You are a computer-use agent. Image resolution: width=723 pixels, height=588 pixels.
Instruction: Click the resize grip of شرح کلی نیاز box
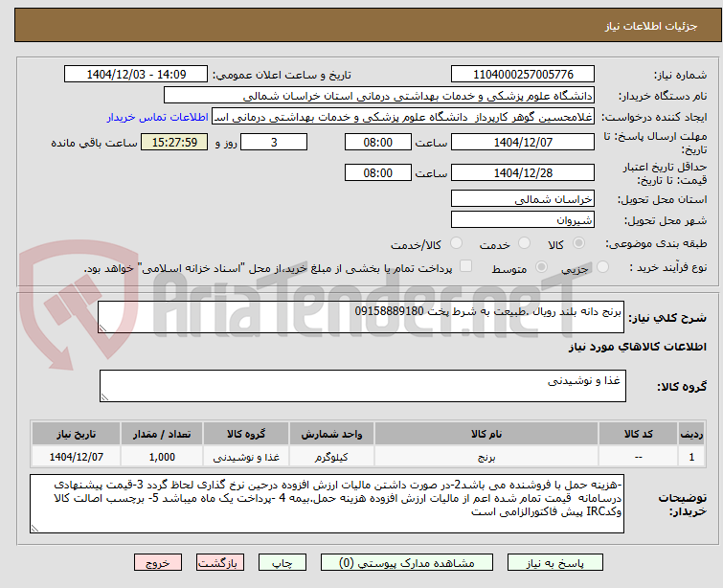[x=102, y=328]
